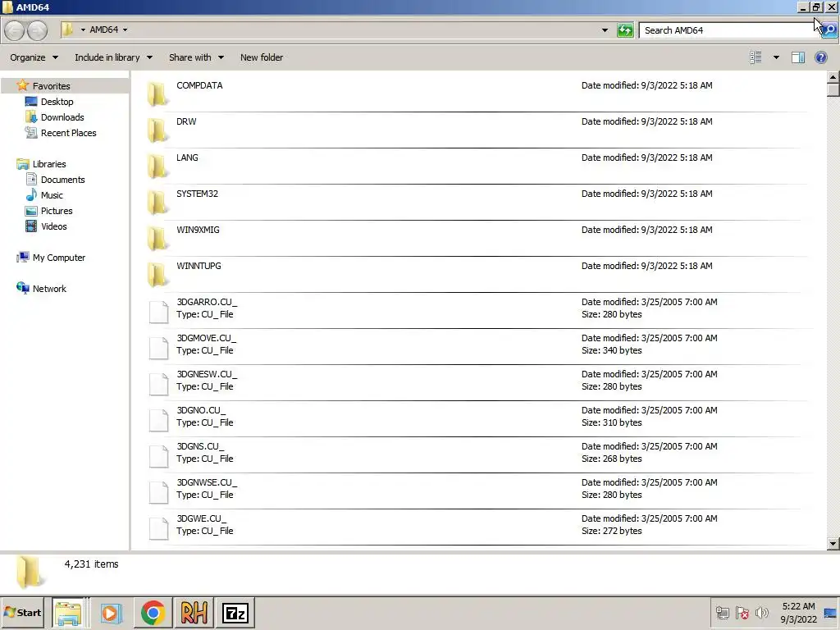Select the 3DGNO.CU_ file icon
The width and height of the screenshot is (840, 630).
[158, 420]
